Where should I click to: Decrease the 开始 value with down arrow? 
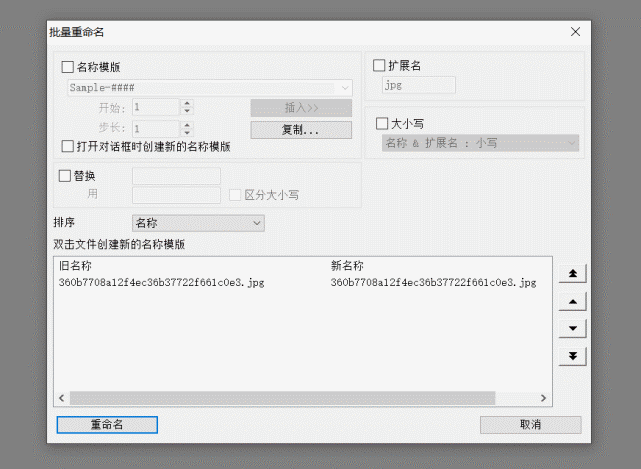click(x=187, y=111)
